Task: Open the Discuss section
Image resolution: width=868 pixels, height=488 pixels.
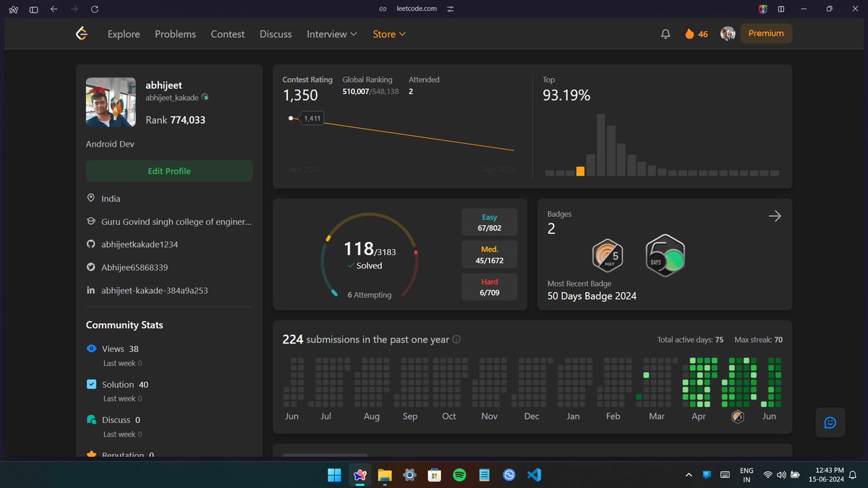Action: [276, 34]
